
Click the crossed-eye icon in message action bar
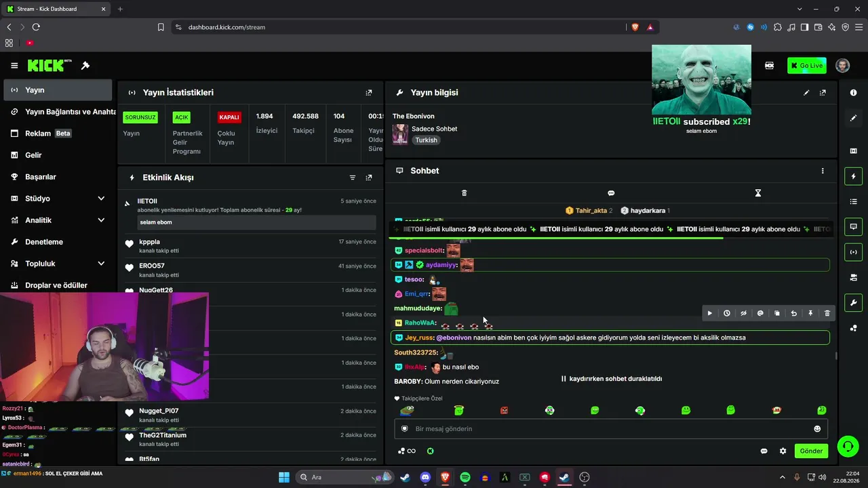pyautogui.click(x=743, y=313)
